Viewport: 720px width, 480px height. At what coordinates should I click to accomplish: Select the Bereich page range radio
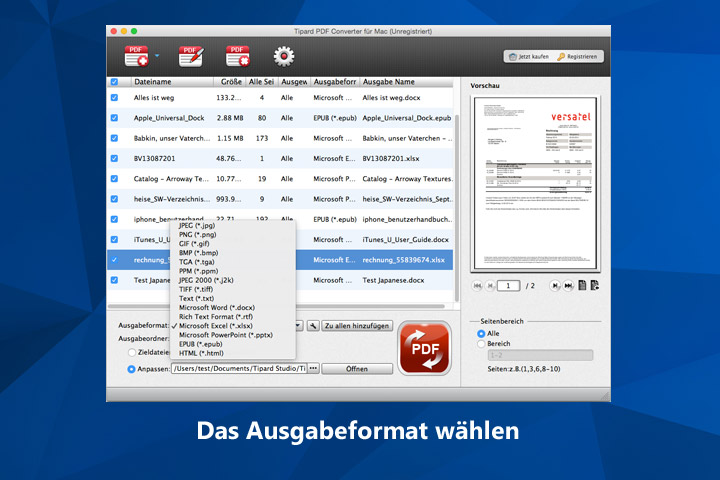pyautogui.click(x=481, y=344)
